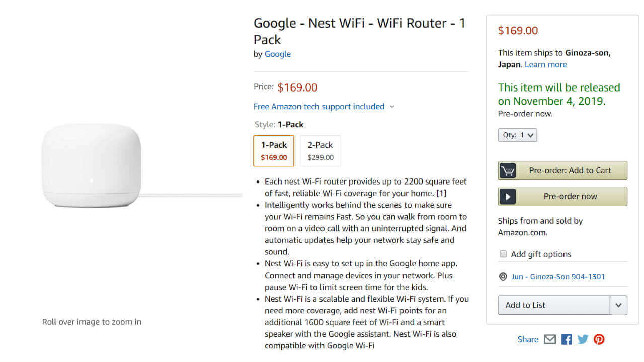The width and height of the screenshot is (644, 362).
Task: Open the Qty quantity dropdown
Action: tap(518, 135)
